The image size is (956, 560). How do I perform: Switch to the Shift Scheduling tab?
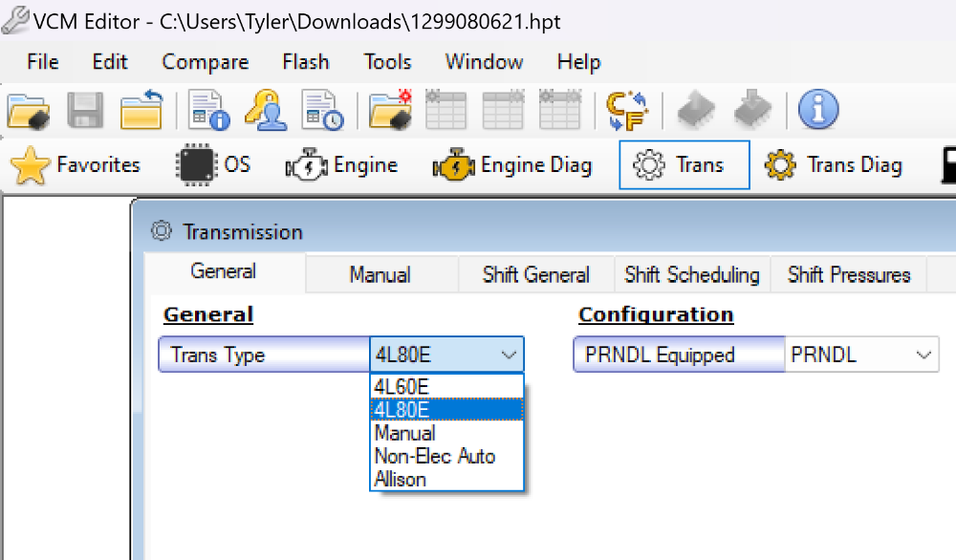pos(691,275)
